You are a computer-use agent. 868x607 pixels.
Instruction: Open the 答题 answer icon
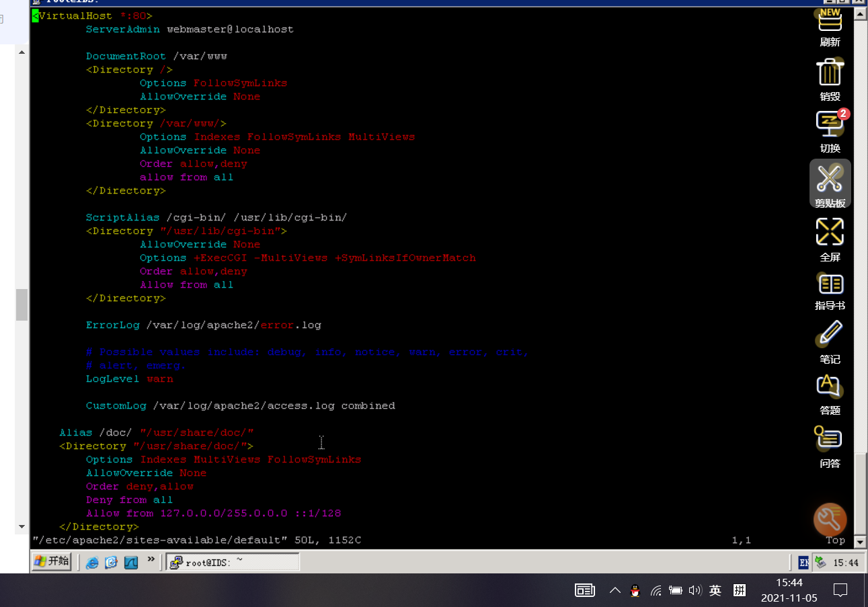[x=830, y=386]
